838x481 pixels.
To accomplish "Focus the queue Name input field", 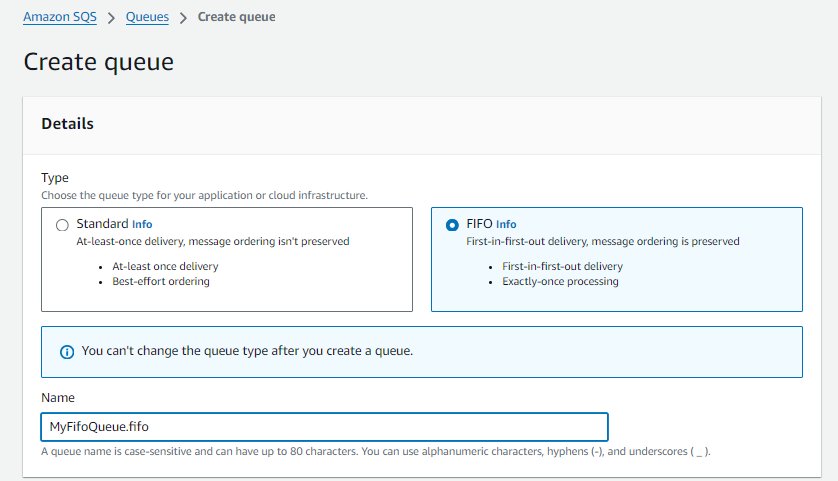I will 324,427.
